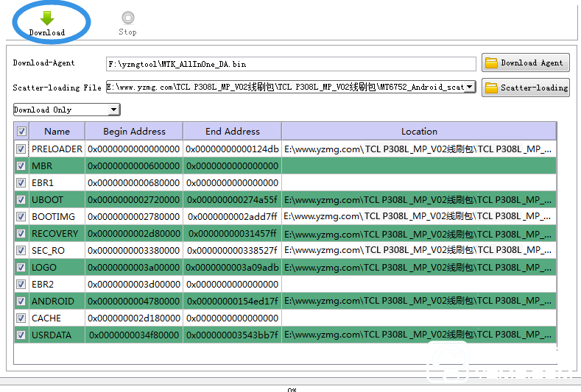Click the ANDROID partition location cell
This screenshot has width=581, height=392.
(418, 302)
